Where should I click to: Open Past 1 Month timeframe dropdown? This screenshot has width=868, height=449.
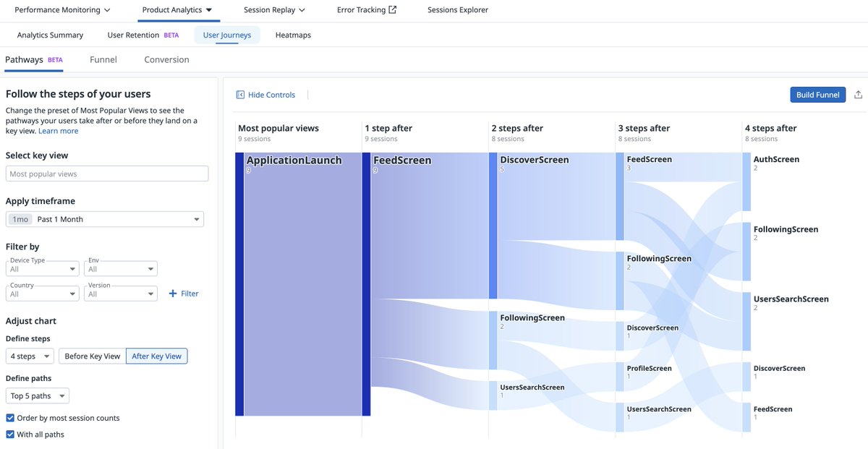point(105,219)
